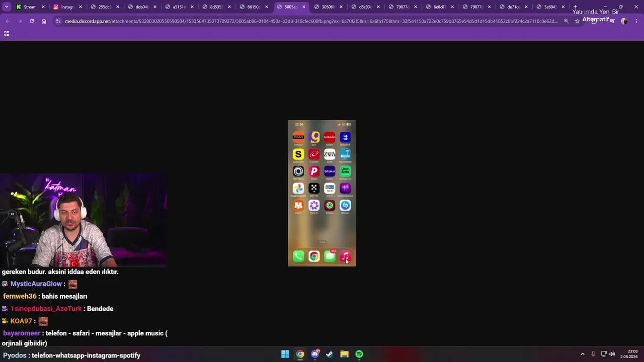Open the Trendyol app on the phone screenshot
This screenshot has height=362, width=644.
pyautogui.click(x=298, y=137)
